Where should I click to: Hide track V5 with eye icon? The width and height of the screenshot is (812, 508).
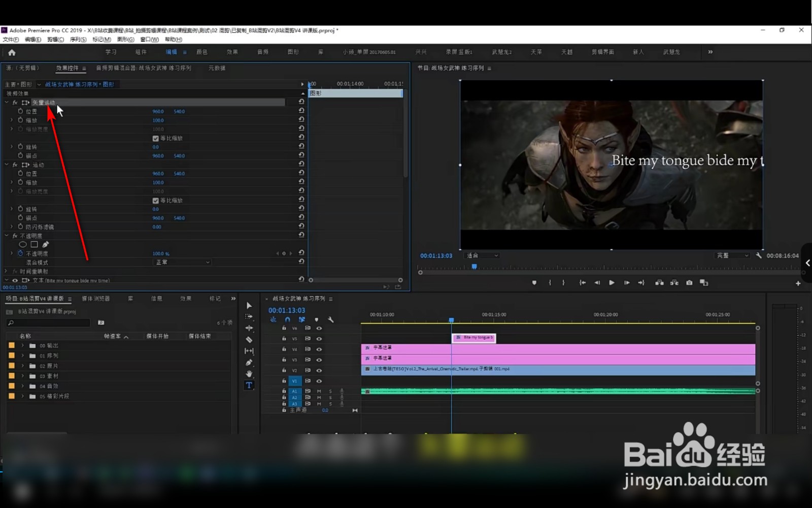(x=319, y=339)
